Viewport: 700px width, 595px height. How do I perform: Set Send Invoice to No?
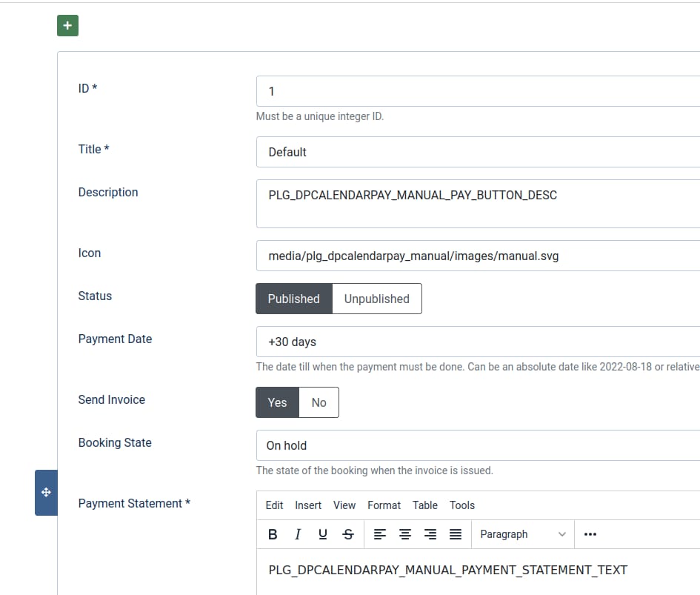tap(319, 402)
